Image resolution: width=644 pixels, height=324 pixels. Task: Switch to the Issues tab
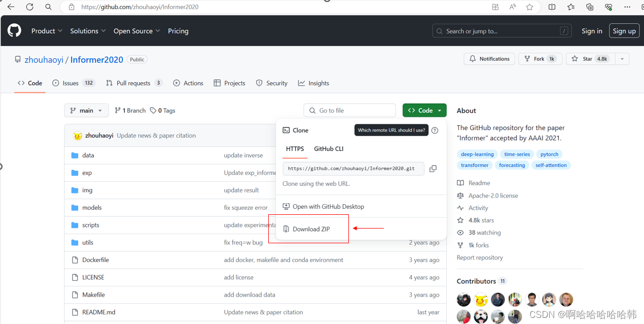tap(74, 83)
